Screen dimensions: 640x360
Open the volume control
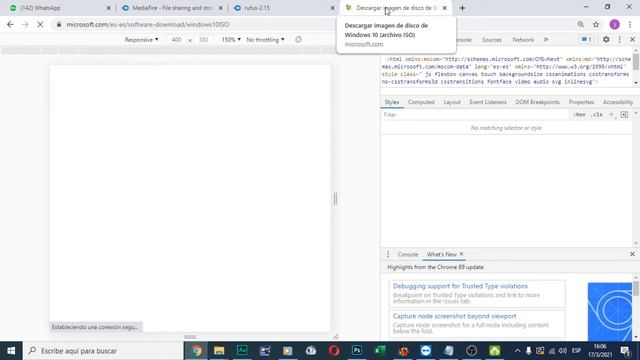coord(563,351)
